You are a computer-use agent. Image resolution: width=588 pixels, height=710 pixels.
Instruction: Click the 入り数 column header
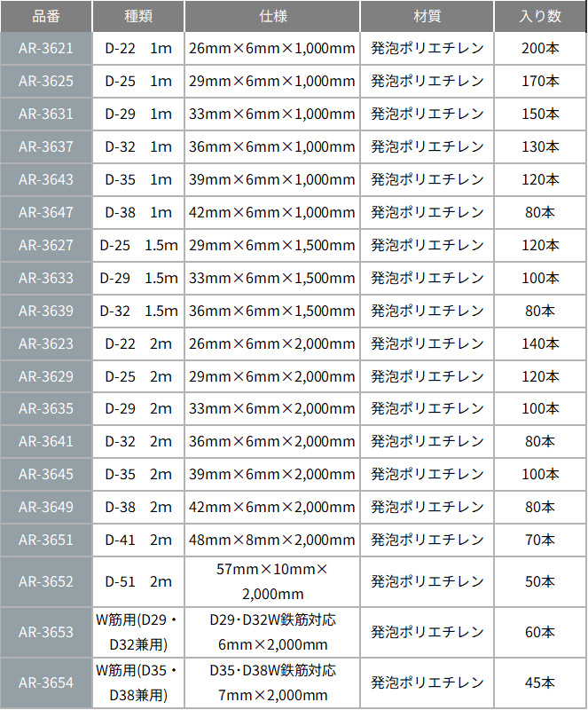(x=539, y=17)
